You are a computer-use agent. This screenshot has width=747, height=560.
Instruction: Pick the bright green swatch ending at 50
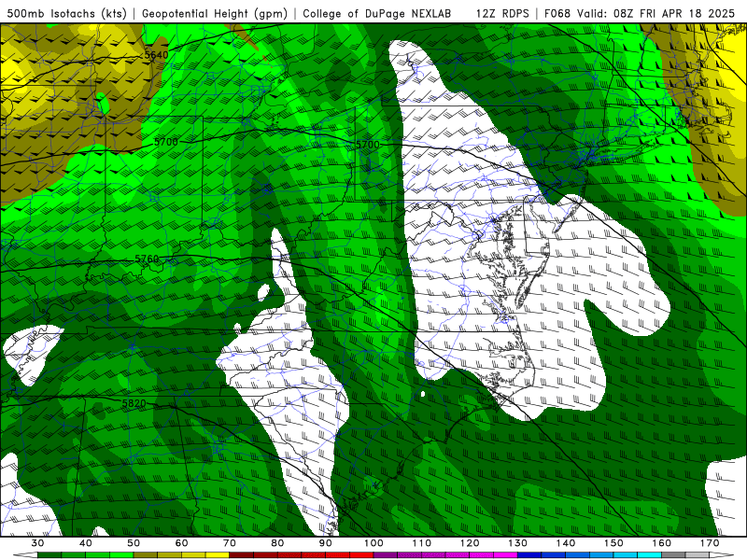[121, 555]
